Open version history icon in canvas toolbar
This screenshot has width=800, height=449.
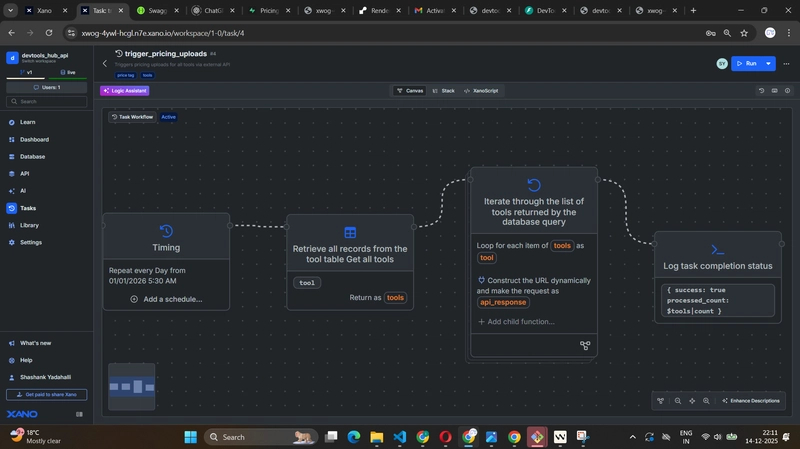(x=761, y=91)
